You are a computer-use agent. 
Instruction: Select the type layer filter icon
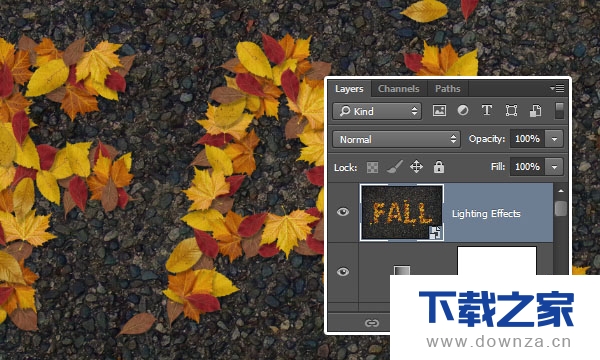pyautogui.click(x=487, y=111)
